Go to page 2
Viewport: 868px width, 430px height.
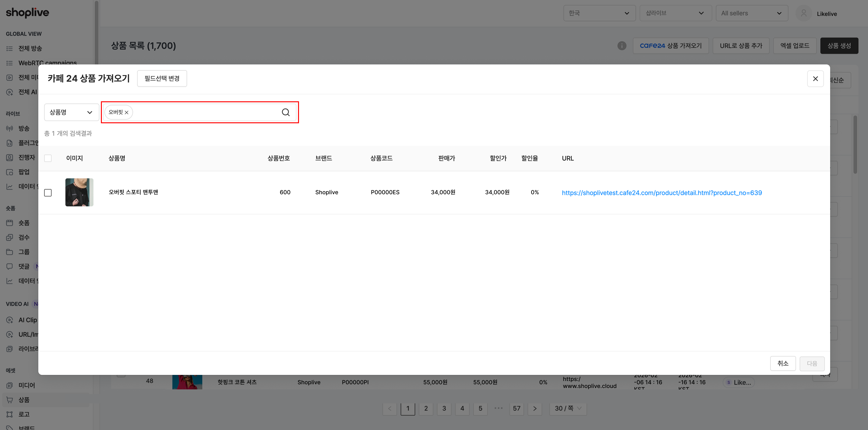tap(426, 409)
